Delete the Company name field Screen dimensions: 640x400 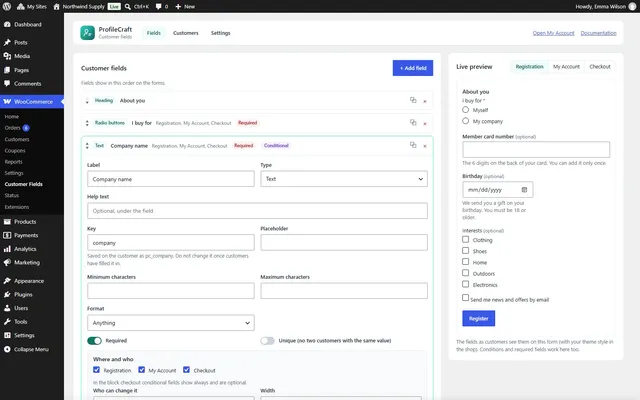[x=425, y=146]
